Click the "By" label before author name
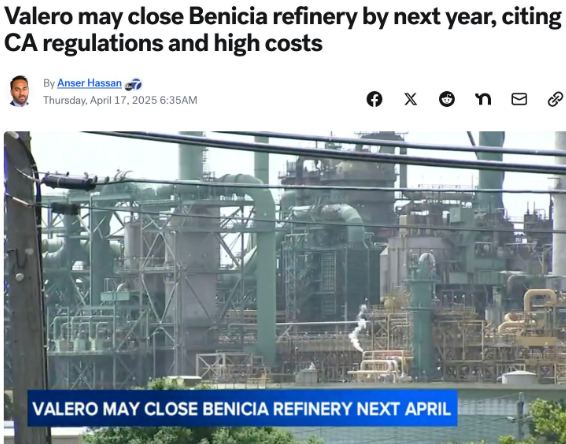The height and width of the screenshot is (444, 566). [x=49, y=83]
